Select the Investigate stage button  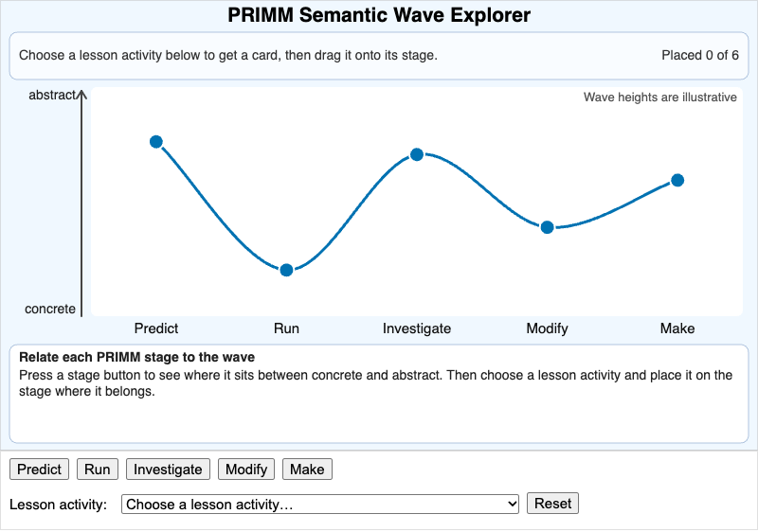(168, 470)
